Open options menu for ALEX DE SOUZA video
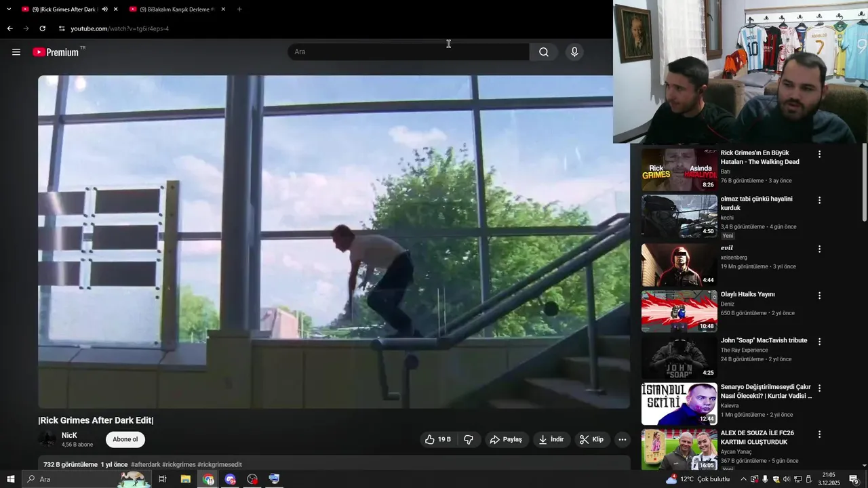The width and height of the screenshot is (868, 488). pyautogui.click(x=819, y=434)
